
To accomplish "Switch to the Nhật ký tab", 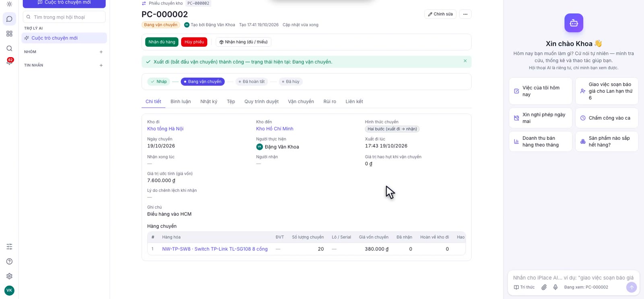I will (209, 102).
